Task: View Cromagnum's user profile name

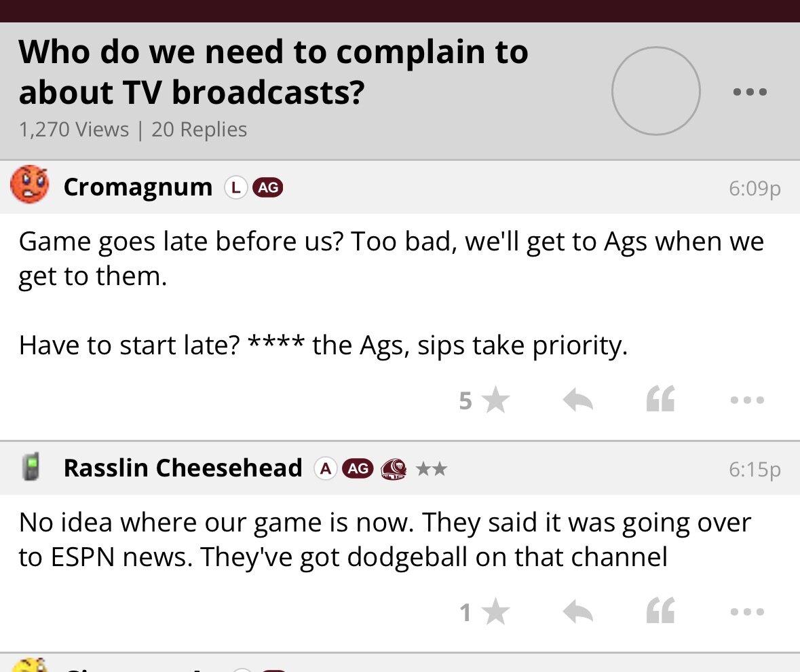Action: (x=138, y=187)
